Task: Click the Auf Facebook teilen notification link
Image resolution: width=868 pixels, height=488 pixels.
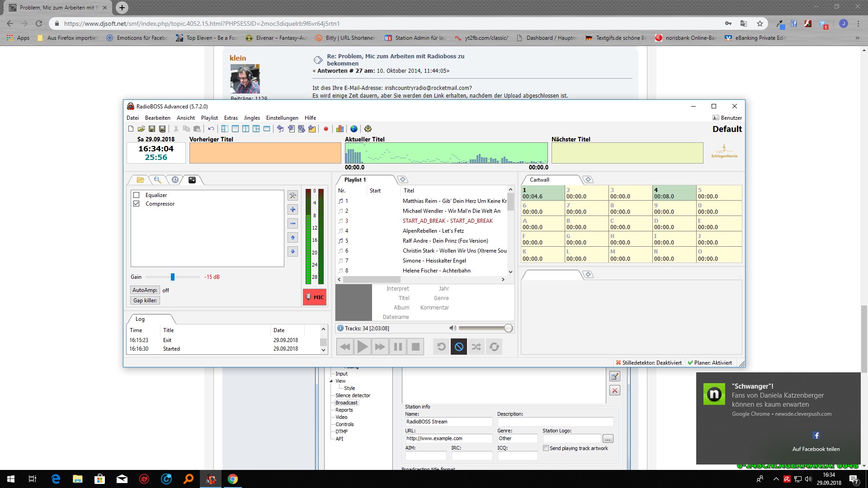Action: tap(816, 449)
